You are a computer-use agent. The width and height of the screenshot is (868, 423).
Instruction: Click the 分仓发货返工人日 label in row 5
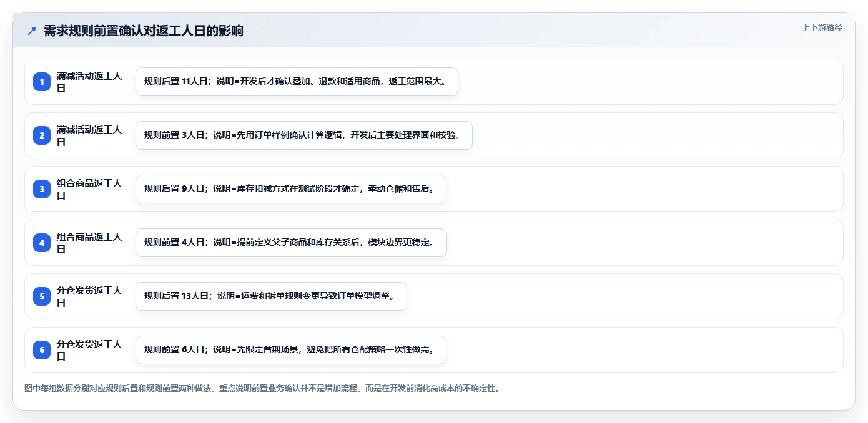pyautogui.click(x=89, y=296)
